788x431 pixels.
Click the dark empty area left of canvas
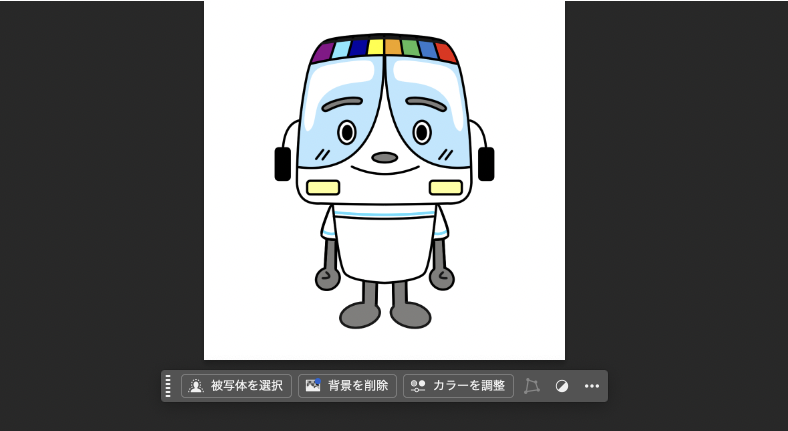pyautogui.click(x=100, y=200)
